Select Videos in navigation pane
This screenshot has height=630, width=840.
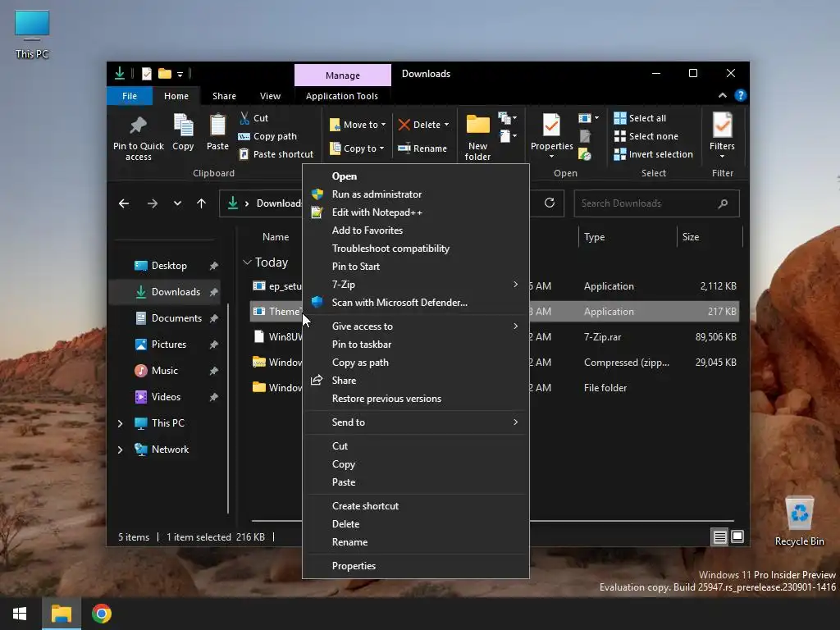[166, 397]
